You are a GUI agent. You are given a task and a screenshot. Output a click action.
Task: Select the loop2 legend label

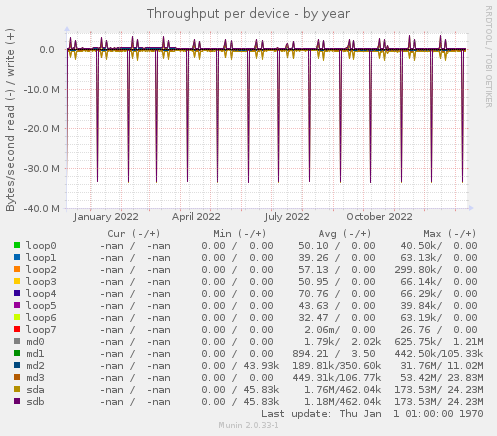point(41,270)
